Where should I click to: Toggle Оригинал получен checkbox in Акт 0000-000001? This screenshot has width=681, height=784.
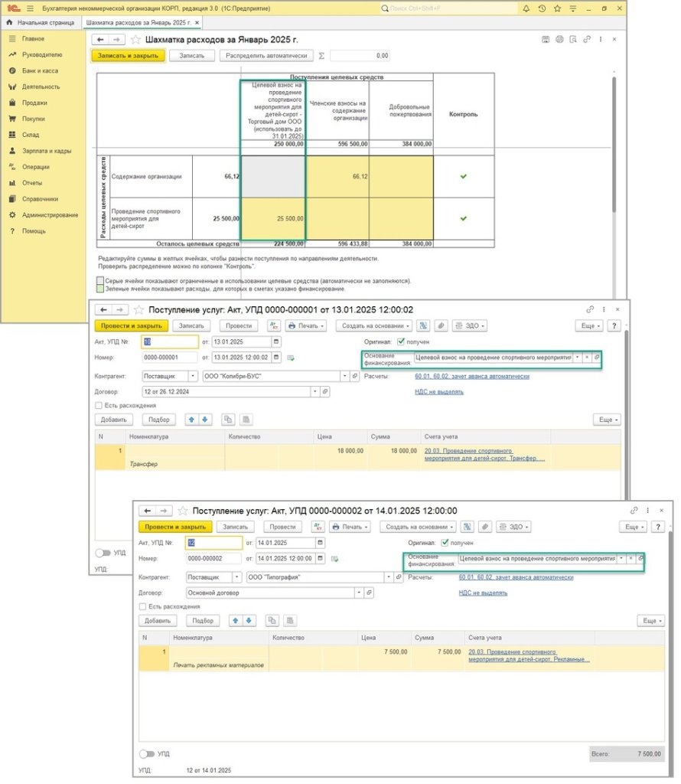point(401,341)
